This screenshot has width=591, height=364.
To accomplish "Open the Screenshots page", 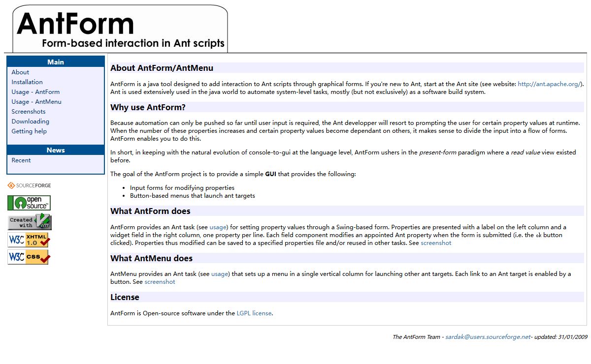I will click(28, 111).
